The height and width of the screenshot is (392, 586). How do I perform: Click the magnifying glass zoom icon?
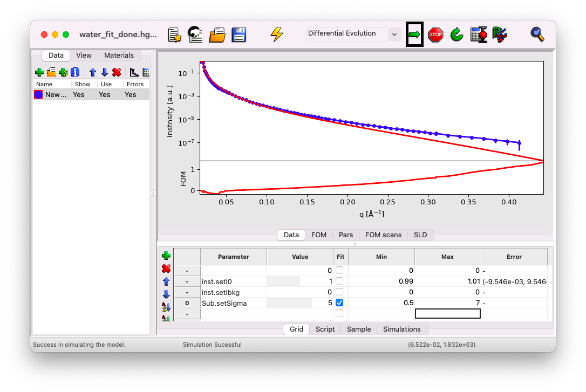pos(537,35)
